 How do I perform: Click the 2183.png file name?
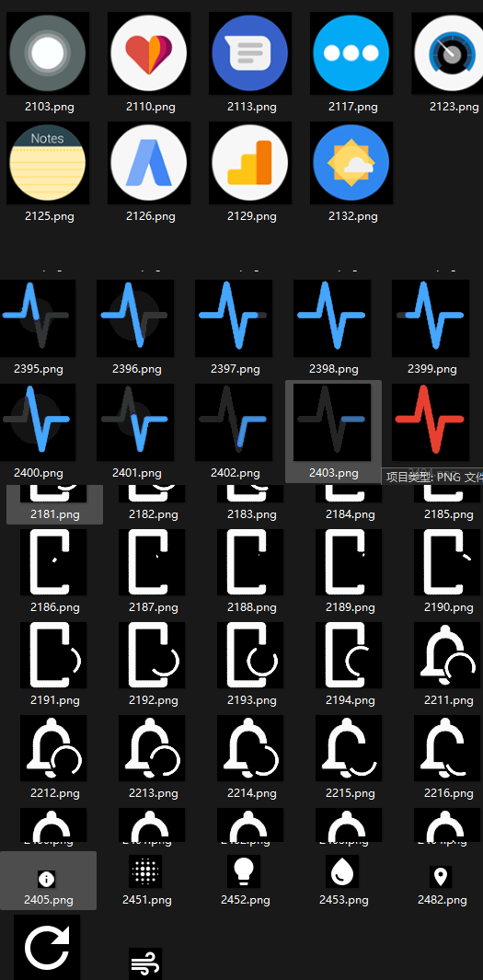(x=252, y=514)
